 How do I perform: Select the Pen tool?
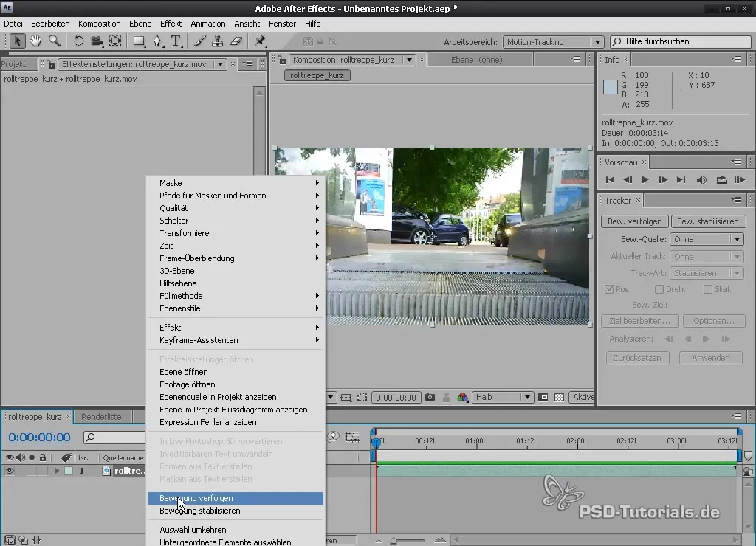(157, 41)
